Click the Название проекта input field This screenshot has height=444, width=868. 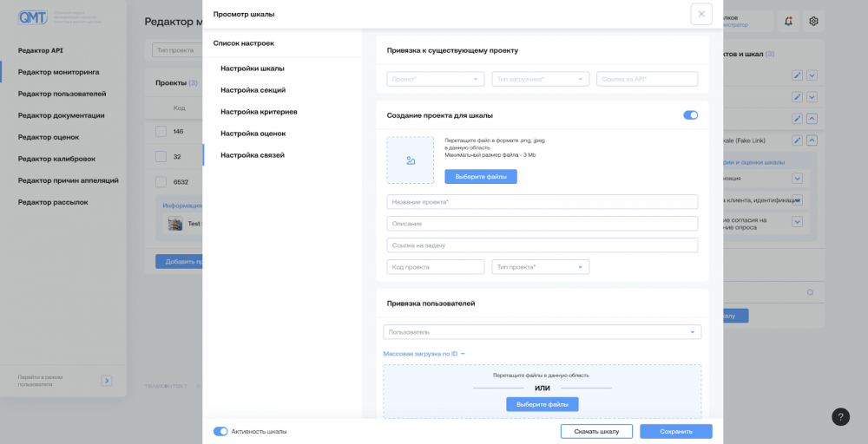pyautogui.click(x=542, y=202)
